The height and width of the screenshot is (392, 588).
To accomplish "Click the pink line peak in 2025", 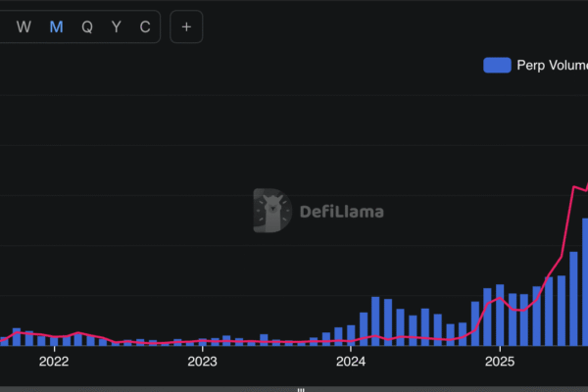I will [x=575, y=186].
